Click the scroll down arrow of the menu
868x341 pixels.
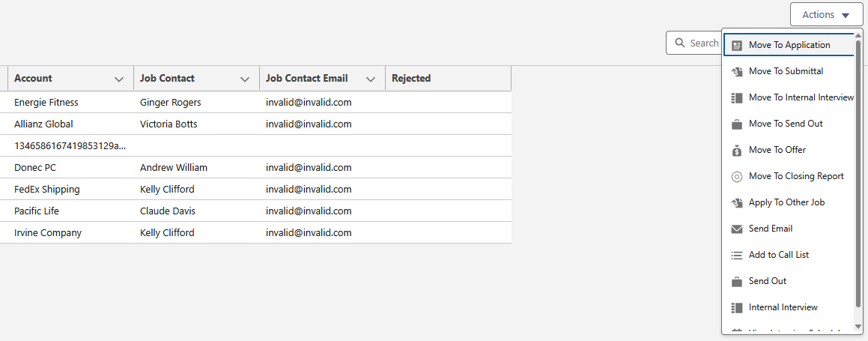858,325
